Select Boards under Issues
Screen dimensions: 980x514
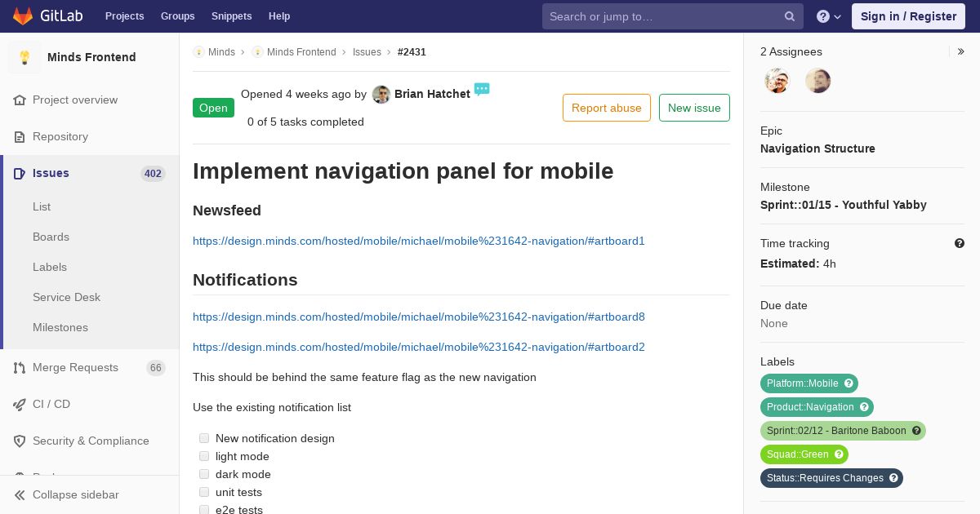[x=51, y=237]
